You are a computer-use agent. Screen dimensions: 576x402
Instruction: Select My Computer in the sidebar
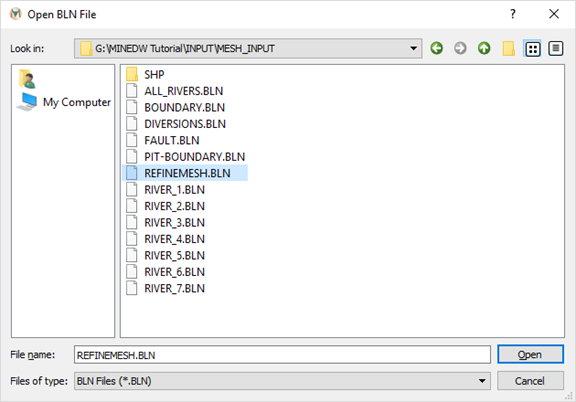point(63,102)
